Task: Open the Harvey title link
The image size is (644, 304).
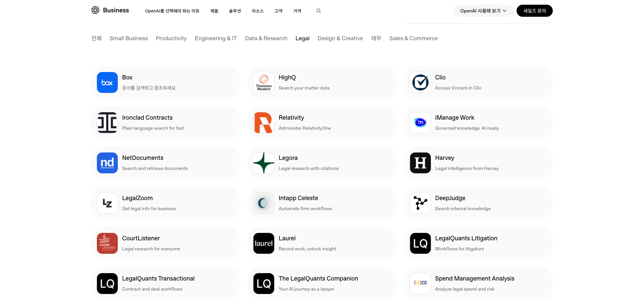Action: point(445,158)
